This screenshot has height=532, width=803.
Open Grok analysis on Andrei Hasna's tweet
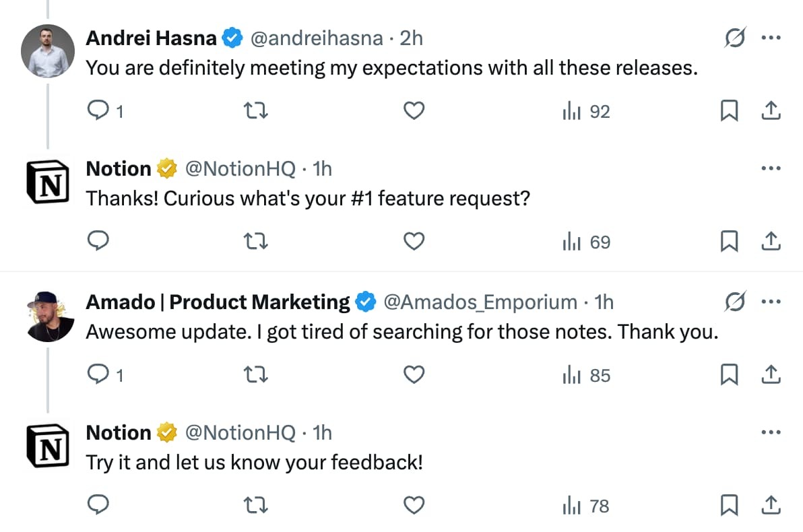point(734,38)
